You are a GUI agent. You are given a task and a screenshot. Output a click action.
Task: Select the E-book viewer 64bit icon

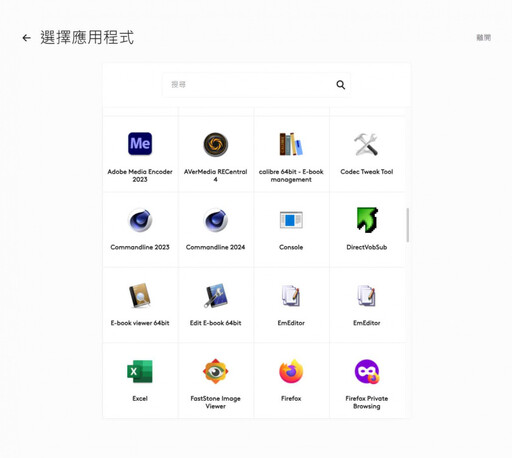140,295
